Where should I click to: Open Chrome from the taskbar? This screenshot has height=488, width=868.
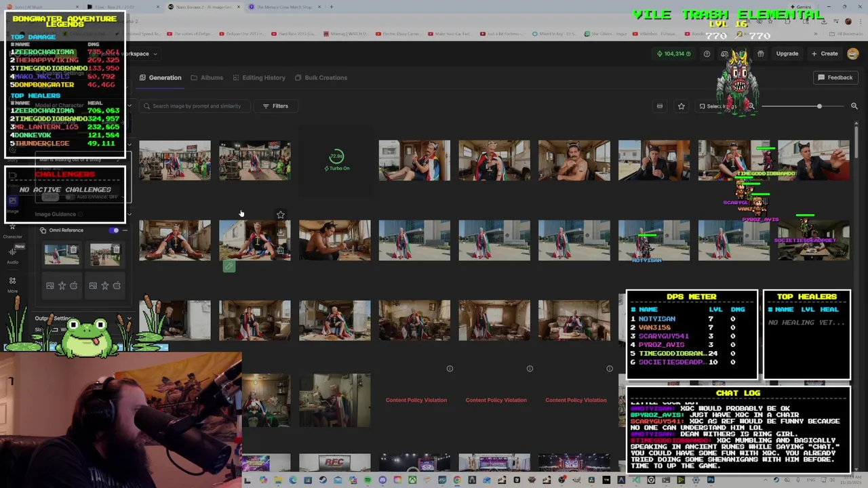point(457,481)
